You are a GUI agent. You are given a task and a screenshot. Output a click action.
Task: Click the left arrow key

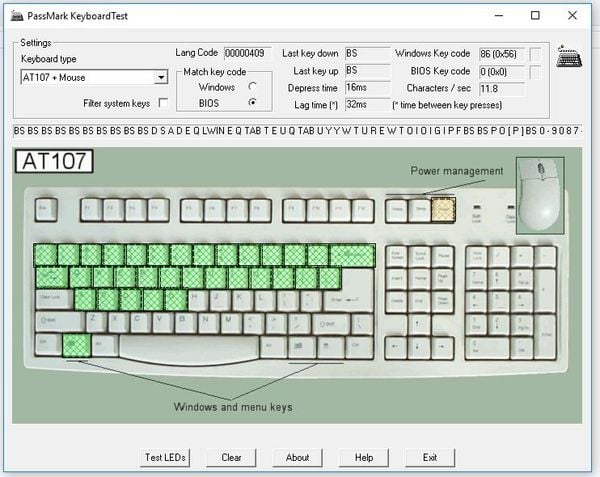(x=396, y=347)
